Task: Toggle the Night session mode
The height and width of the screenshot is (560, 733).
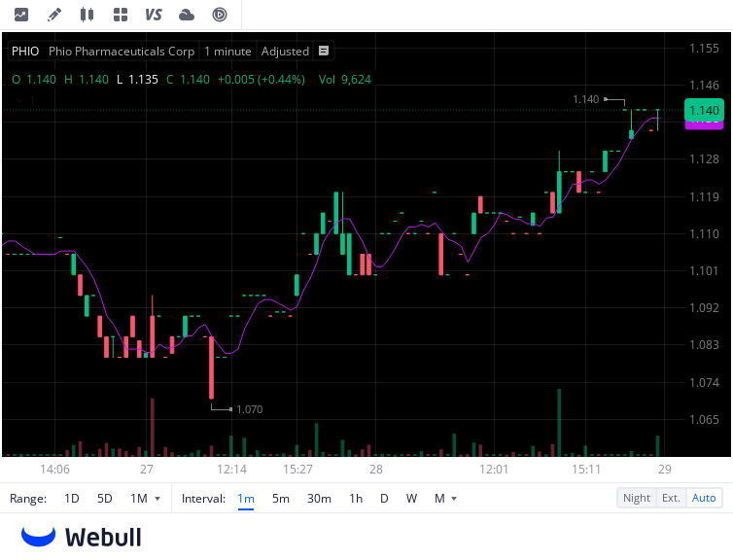Action: pyautogui.click(x=636, y=498)
